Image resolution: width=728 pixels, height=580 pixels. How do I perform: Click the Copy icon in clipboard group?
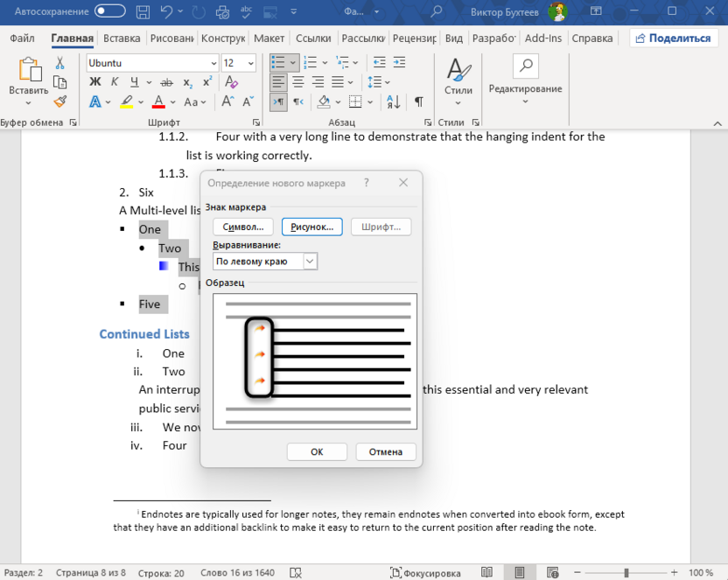coord(59,82)
